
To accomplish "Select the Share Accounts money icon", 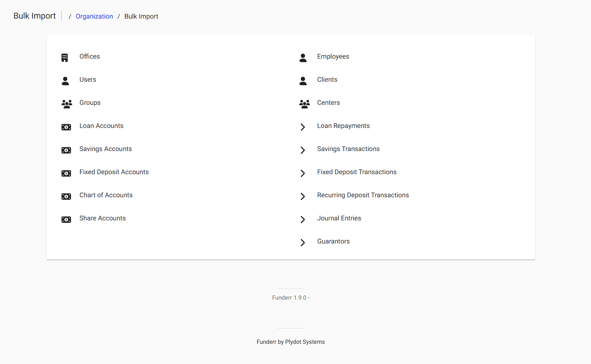I will pos(66,220).
